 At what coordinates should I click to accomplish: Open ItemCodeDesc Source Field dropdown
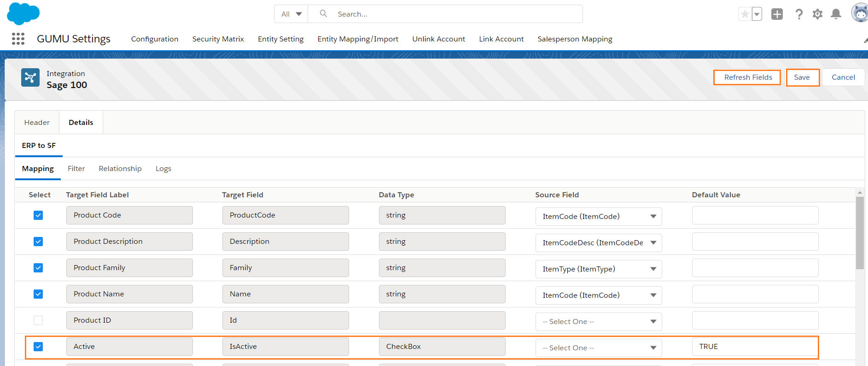coord(599,243)
